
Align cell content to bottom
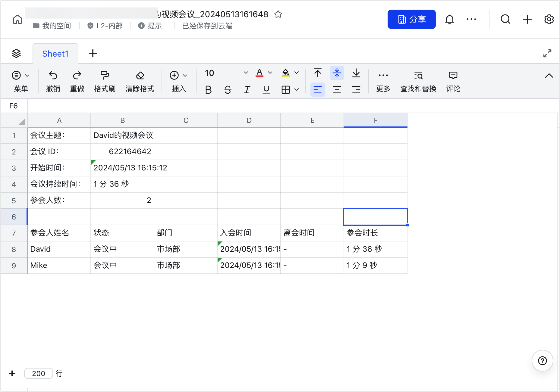[356, 73]
